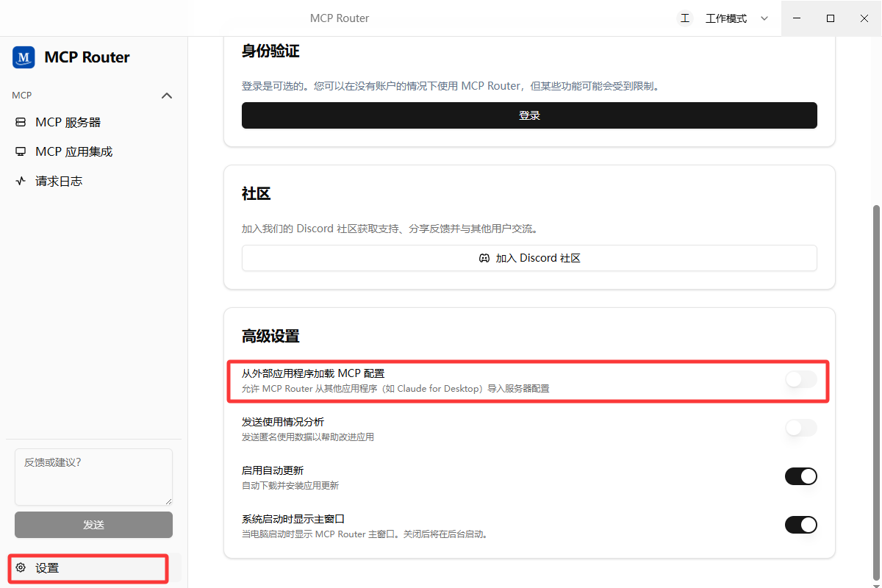The width and height of the screenshot is (882, 588).
Task: Click the MCP 应用集成 monitor icon
Action: click(21, 151)
